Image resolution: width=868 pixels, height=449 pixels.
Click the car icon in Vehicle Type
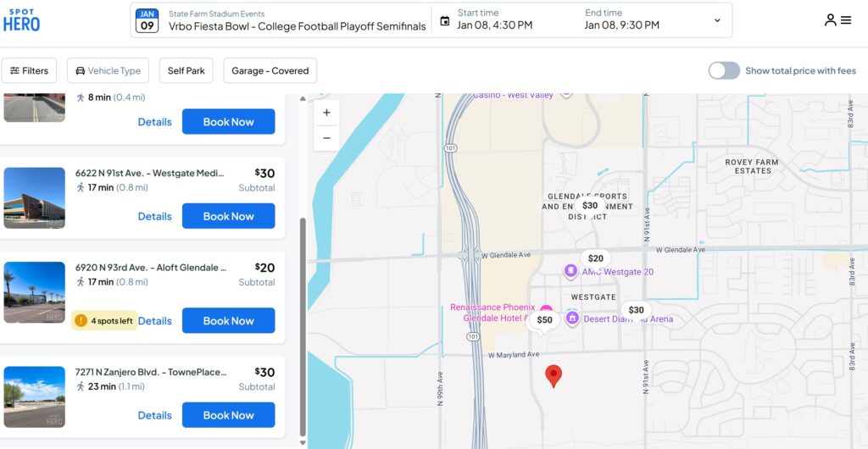(81, 71)
